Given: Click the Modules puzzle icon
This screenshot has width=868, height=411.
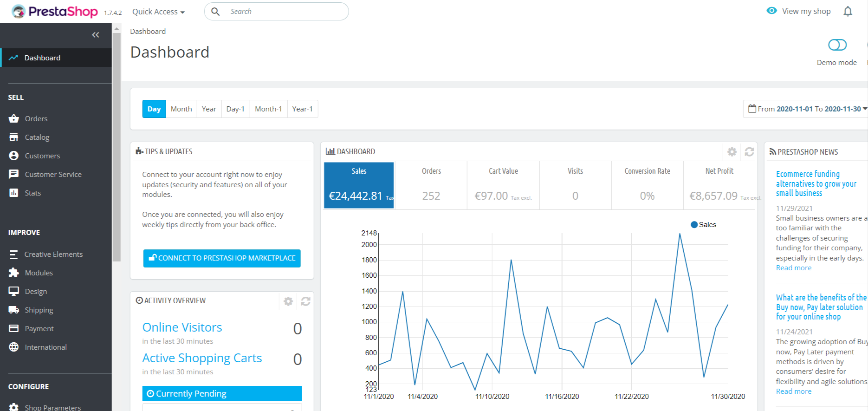Looking at the screenshot, I should (x=14, y=273).
